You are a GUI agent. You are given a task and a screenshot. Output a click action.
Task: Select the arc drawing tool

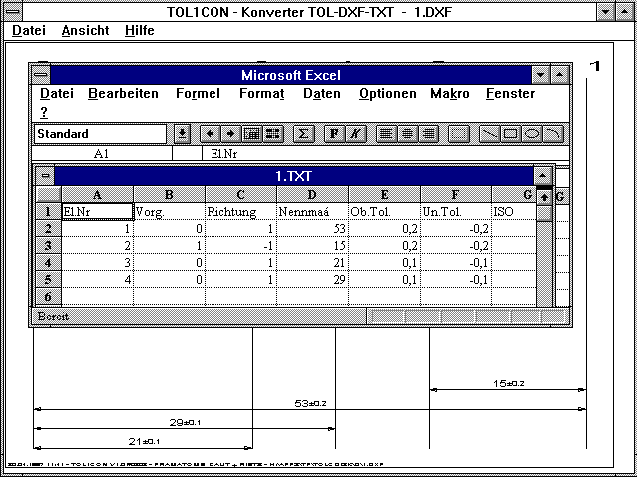[553, 134]
